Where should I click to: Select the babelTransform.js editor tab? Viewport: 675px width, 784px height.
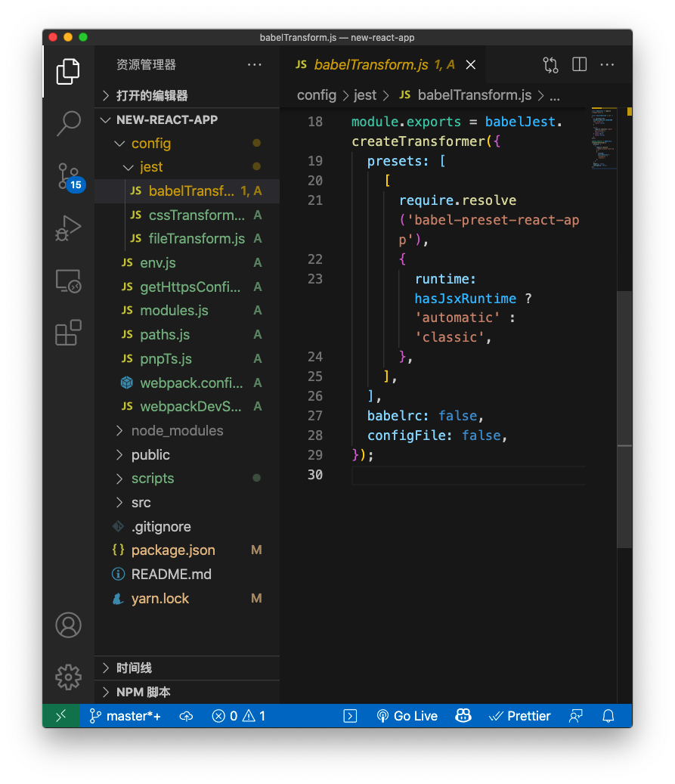(371, 65)
